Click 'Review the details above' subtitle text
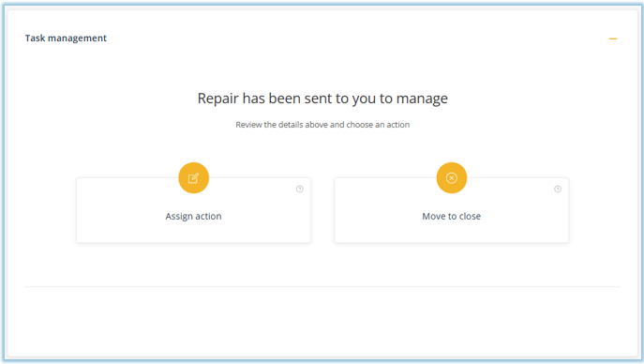 [x=322, y=125]
